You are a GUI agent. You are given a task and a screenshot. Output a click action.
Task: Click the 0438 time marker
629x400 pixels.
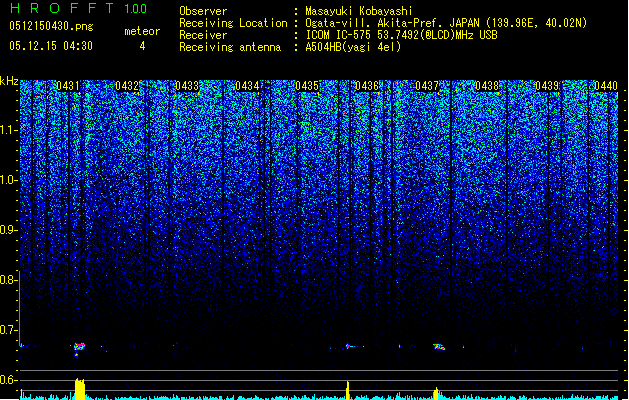point(487,86)
